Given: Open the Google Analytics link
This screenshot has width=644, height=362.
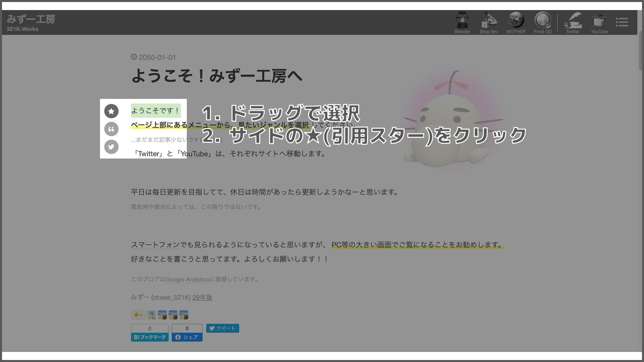Looking at the screenshot, I should (187, 279).
